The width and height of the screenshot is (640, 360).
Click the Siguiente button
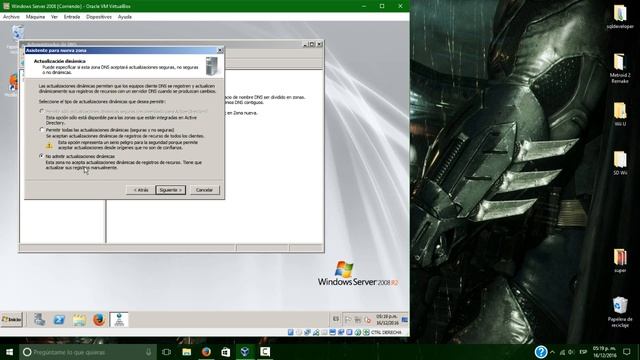(171, 190)
